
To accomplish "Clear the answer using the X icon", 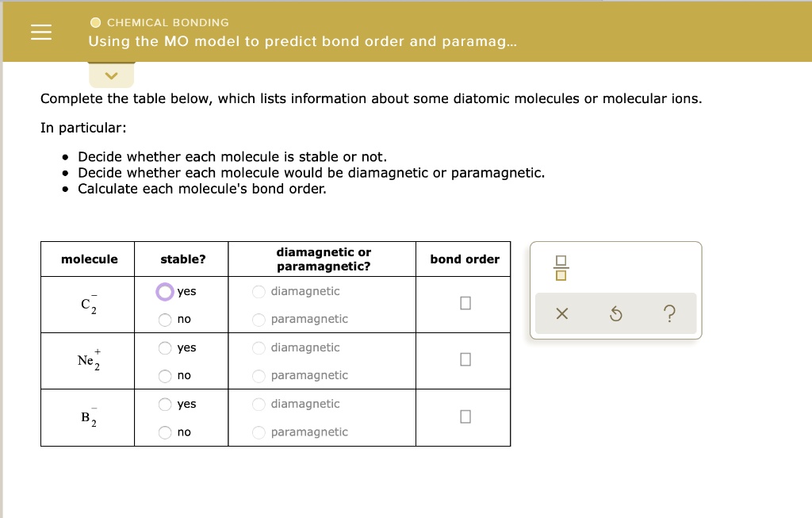I will click(x=561, y=313).
